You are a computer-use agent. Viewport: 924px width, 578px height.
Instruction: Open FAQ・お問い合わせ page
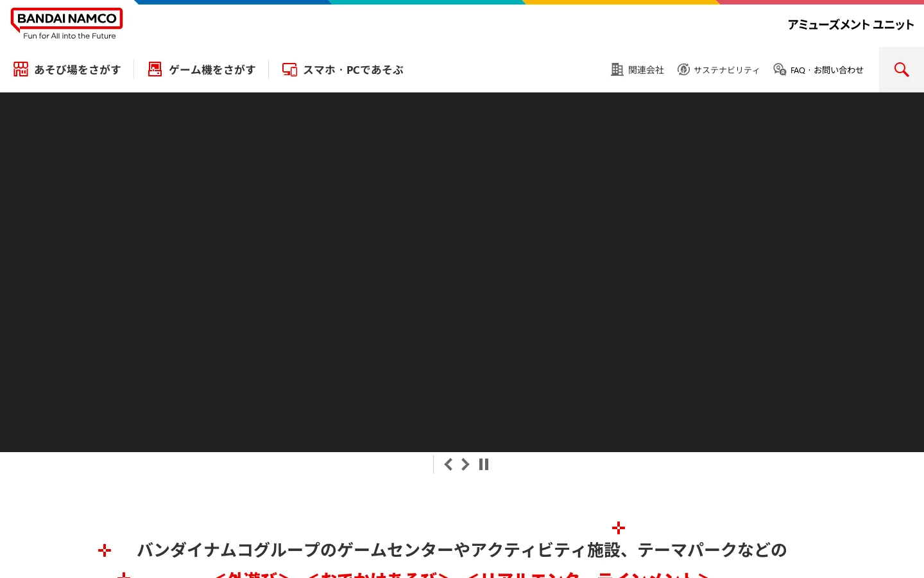(818, 69)
